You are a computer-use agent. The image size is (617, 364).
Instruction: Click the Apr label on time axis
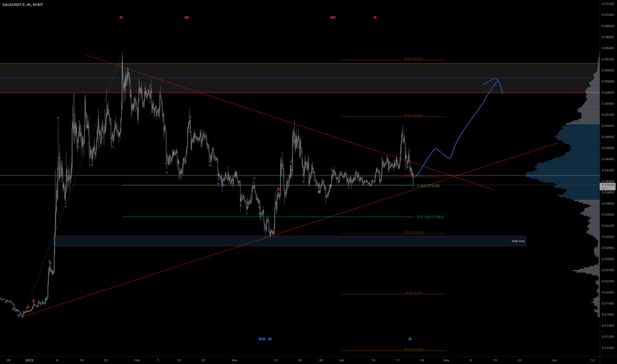(x=342, y=360)
